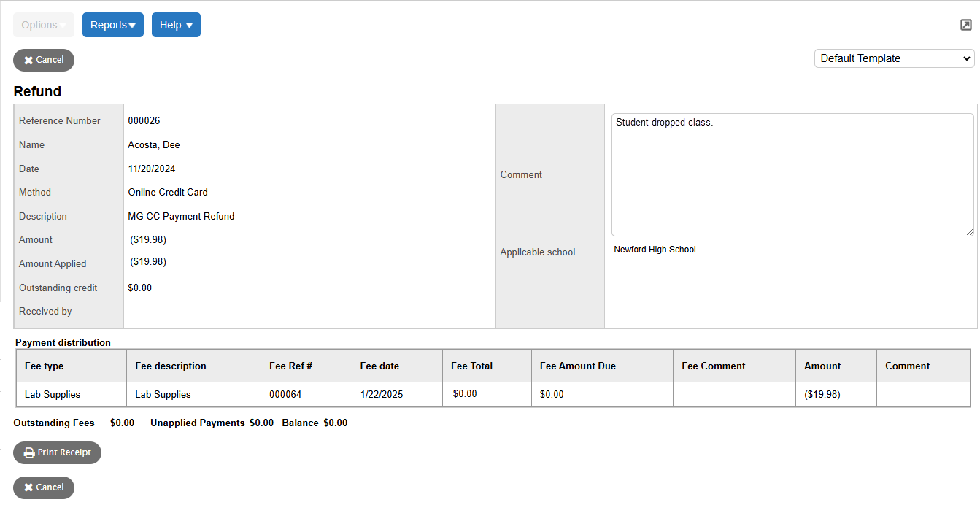Click the X icon inside top Cancel button
This screenshot has width=980, height=513.
tap(28, 60)
